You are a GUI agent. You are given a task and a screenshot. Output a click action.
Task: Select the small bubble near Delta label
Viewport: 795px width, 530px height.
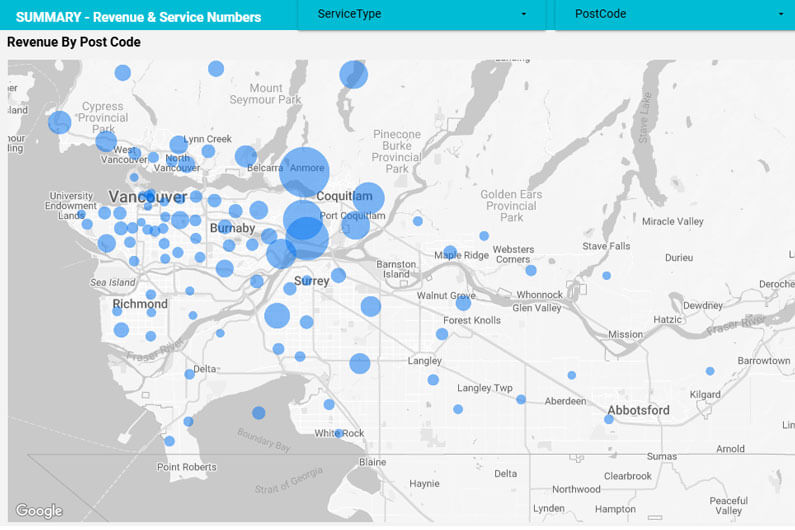tap(190, 374)
